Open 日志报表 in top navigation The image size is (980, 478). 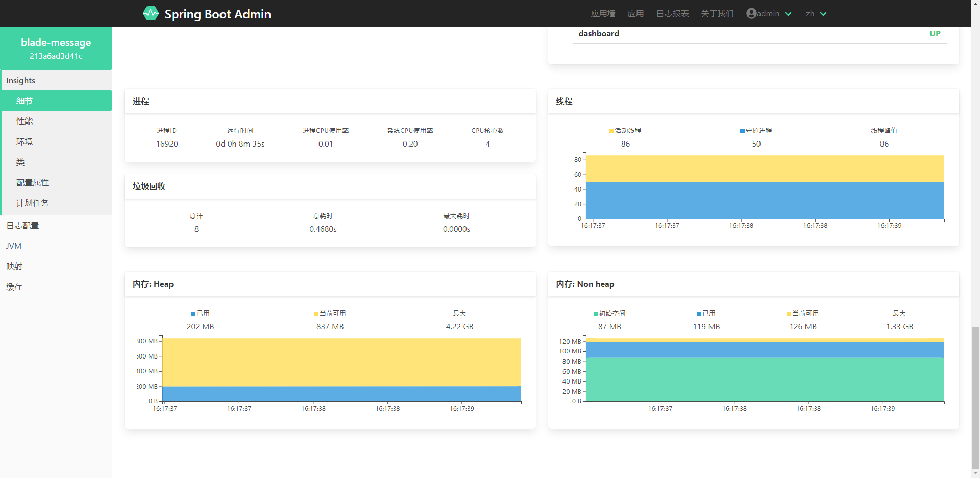coord(672,14)
